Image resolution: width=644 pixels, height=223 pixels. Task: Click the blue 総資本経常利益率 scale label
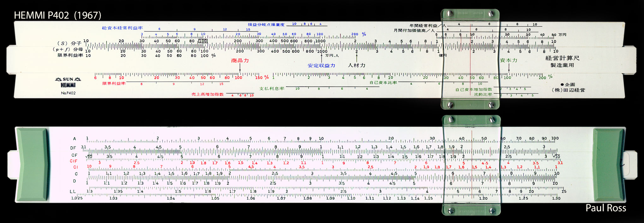(122, 28)
